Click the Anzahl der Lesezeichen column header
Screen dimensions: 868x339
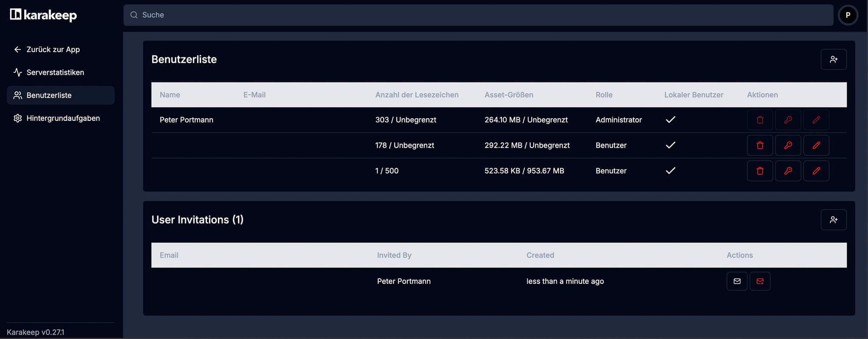click(x=417, y=95)
